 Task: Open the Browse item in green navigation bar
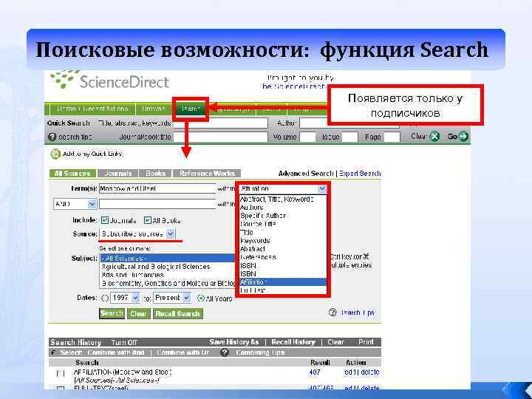click(154, 109)
